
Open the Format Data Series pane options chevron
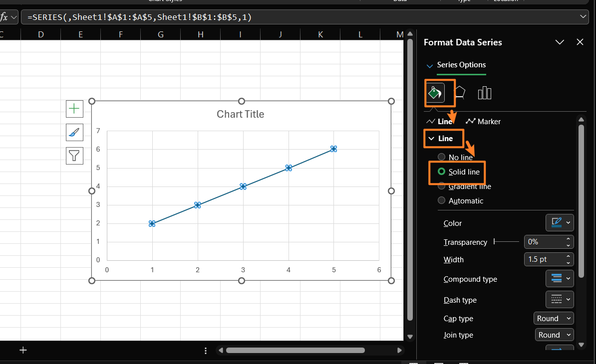click(560, 42)
